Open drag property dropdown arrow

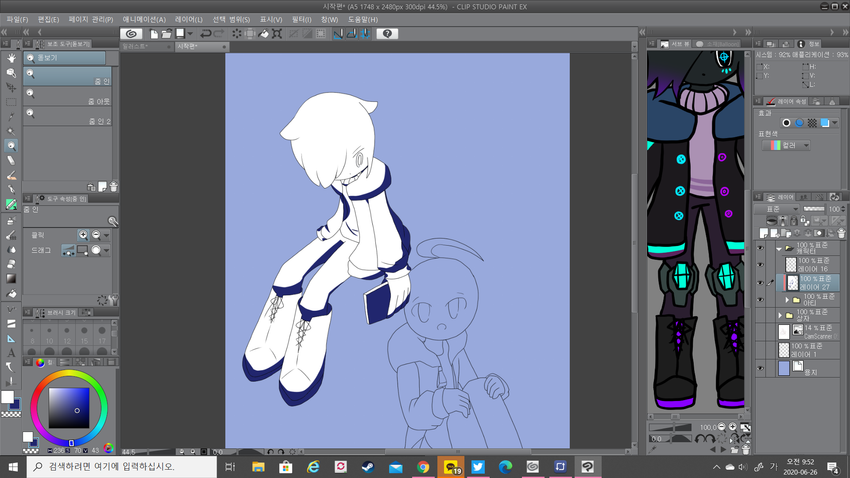[x=107, y=250]
